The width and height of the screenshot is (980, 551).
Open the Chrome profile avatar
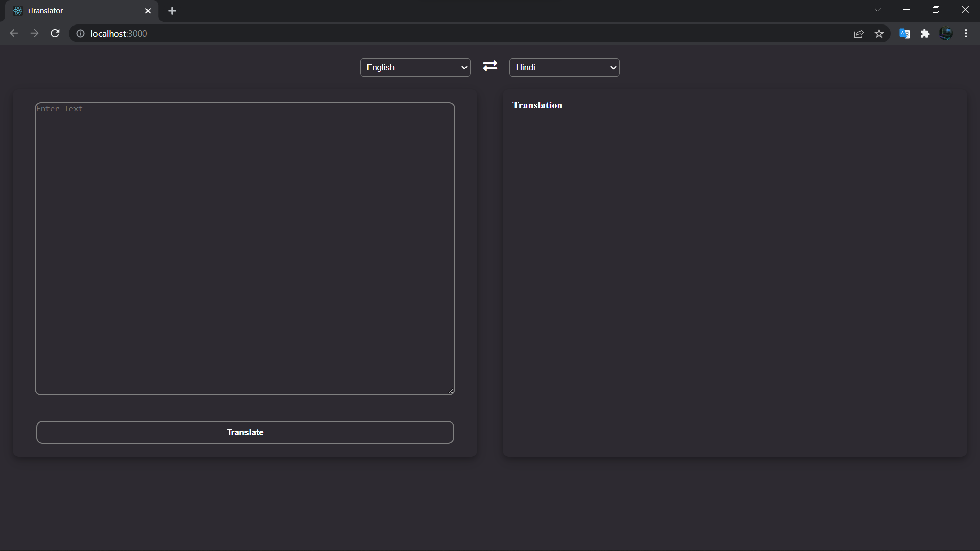coord(946,34)
